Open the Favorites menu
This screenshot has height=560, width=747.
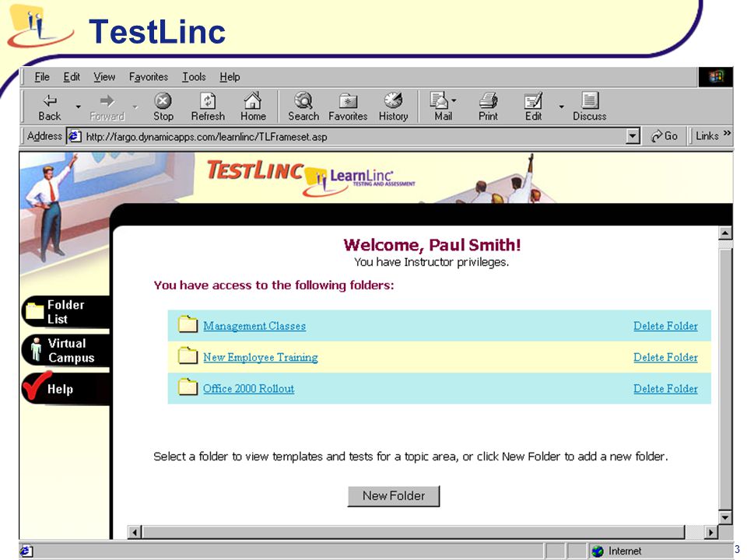tap(148, 77)
